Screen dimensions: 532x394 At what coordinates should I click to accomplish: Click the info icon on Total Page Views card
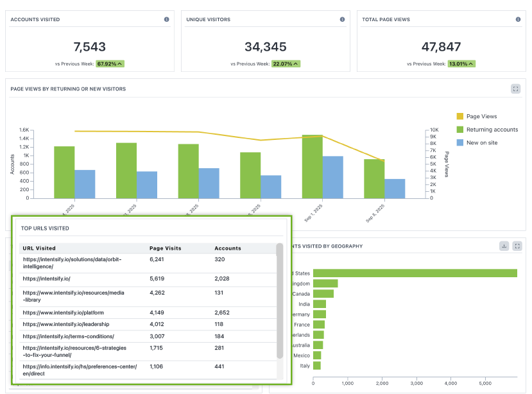click(x=519, y=20)
